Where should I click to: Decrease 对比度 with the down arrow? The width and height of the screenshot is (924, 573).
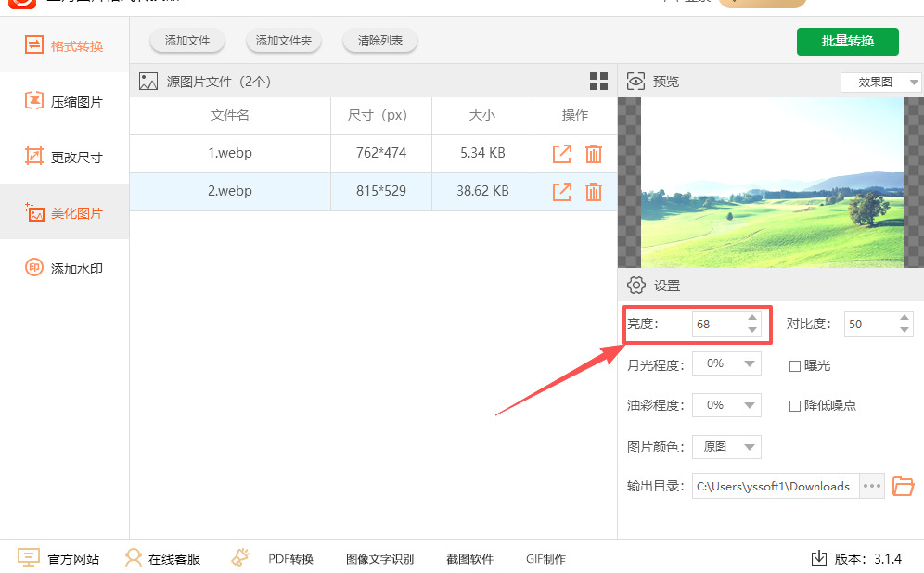905,330
